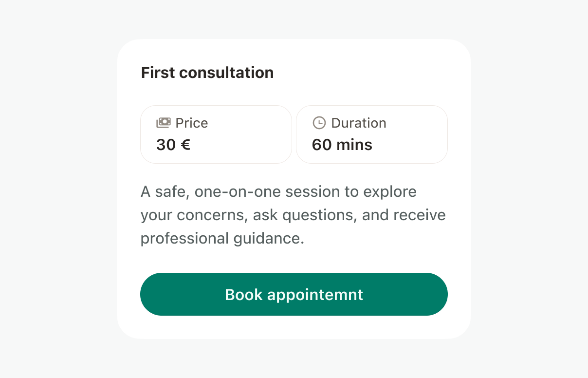Click the word receive in the description
This screenshot has width=588, height=378.
point(419,215)
